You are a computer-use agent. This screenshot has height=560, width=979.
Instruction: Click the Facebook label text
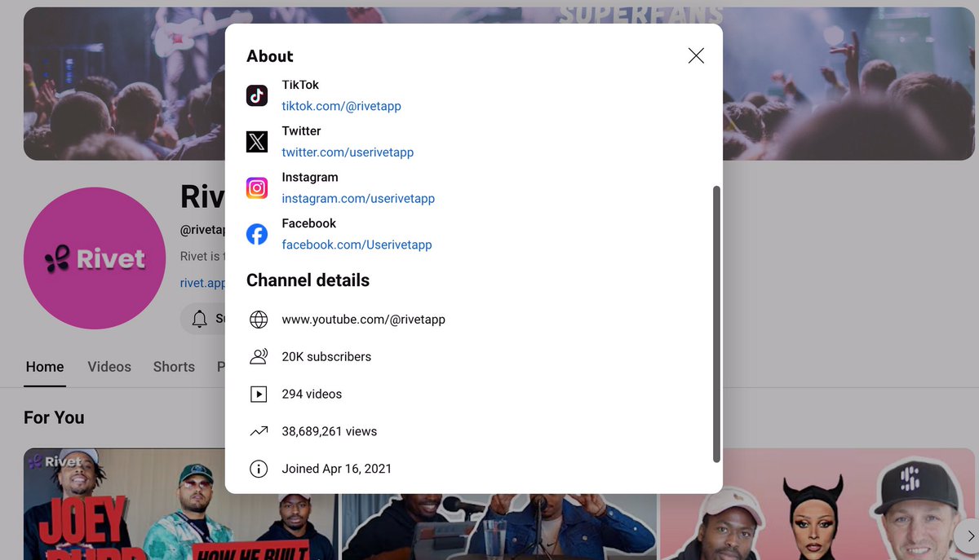click(309, 223)
